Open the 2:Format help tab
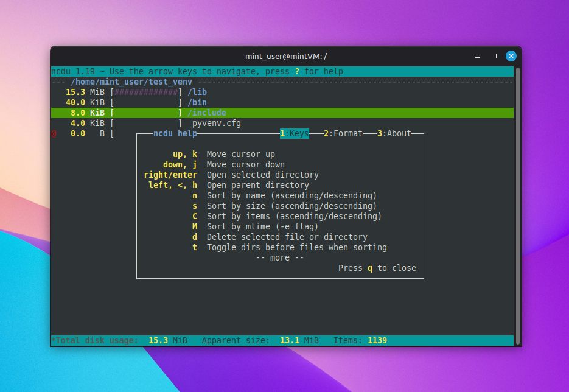Viewport: 569px width, 392px height. 343,133
